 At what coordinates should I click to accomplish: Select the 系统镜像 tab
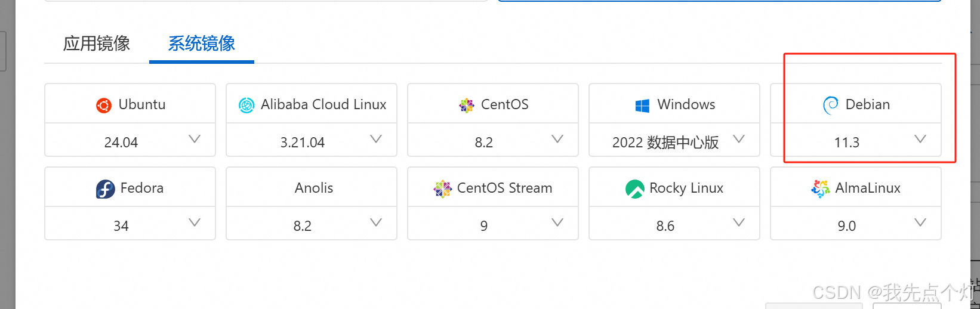[202, 44]
